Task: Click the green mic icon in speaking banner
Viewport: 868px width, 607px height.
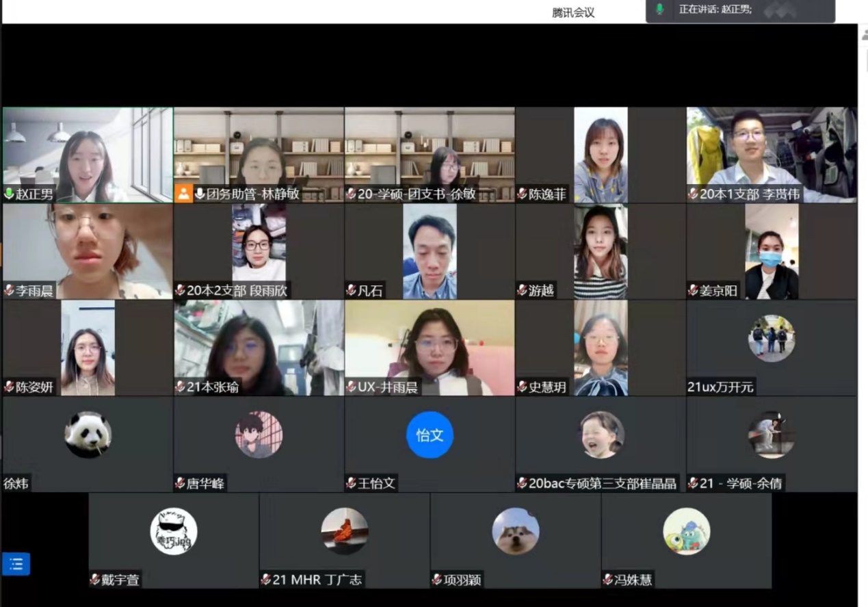Action: tap(660, 10)
